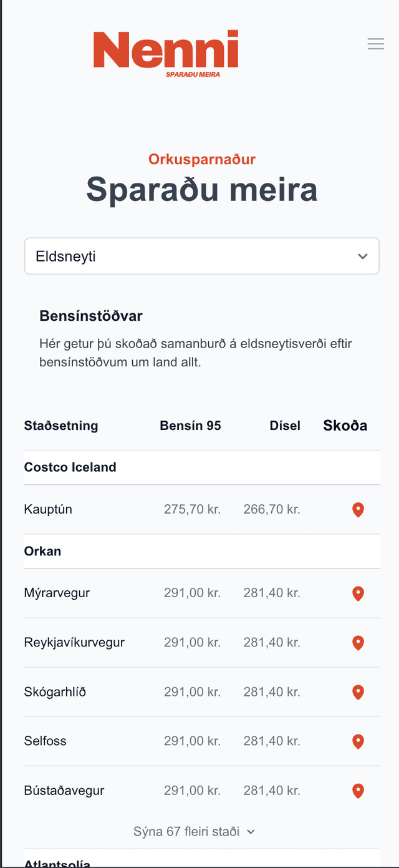
Task: Click dropdown chevron in Eldsneyti selector
Action: [x=363, y=256]
